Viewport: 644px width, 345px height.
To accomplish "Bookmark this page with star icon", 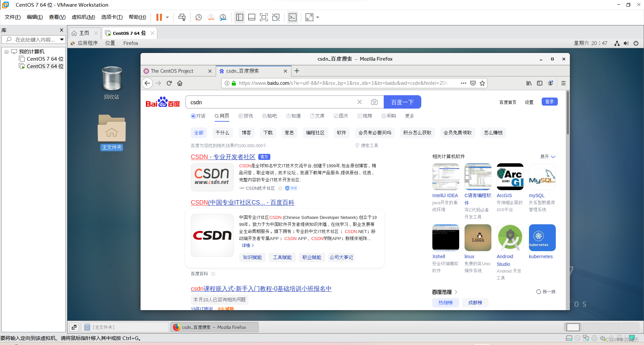I will [x=482, y=83].
